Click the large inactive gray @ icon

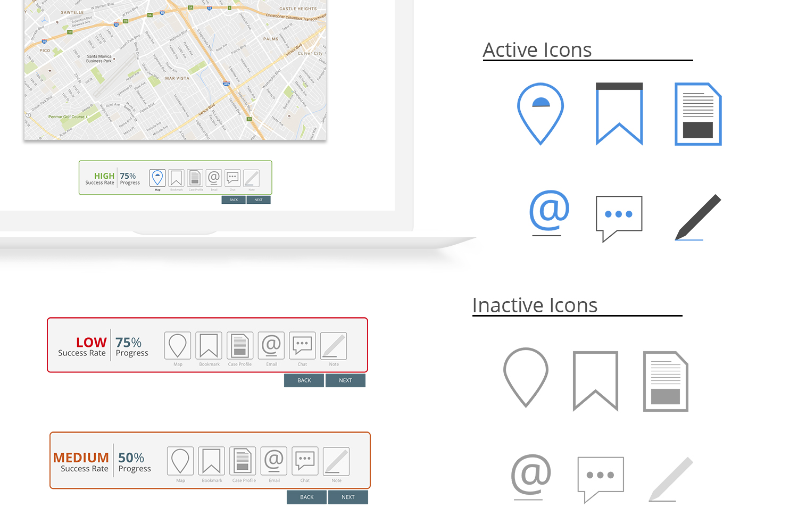(x=531, y=477)
